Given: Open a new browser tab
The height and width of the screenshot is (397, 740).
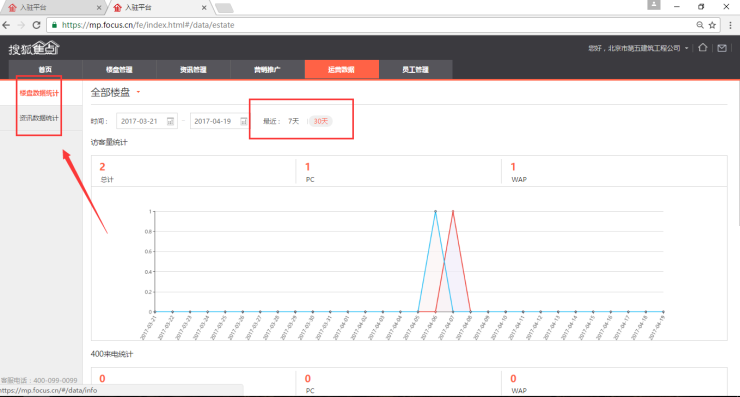Looking at the screenshot, I should pos(224,8).
